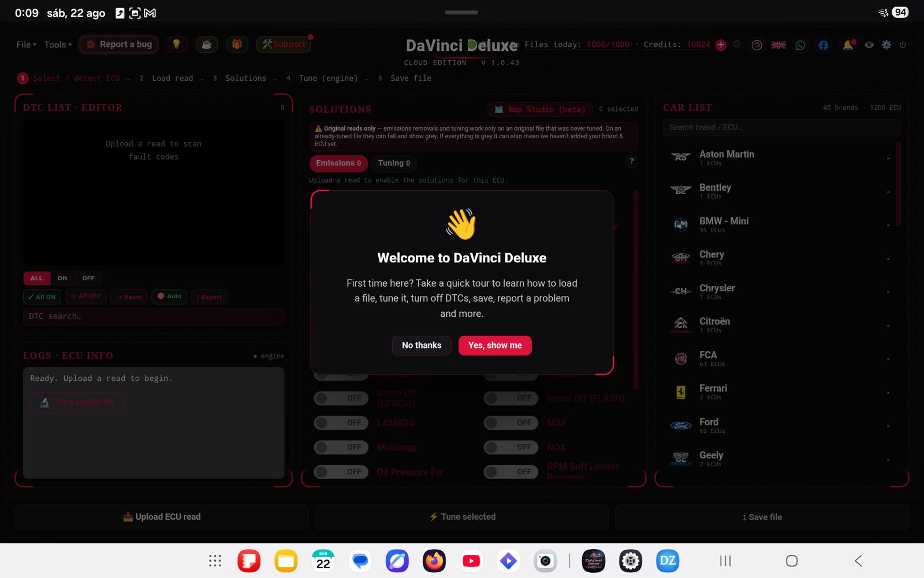The image size is (924, 578).
Task: Toggle the Immo Off (EPROM) switch
Action: pyautogui.click(x=341, y=398)
